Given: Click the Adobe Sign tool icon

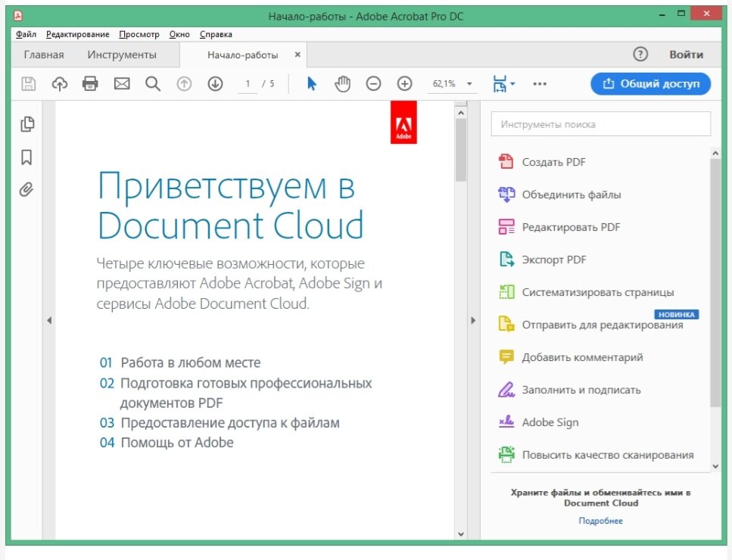Looking at the screenshot, I should 506,422.
